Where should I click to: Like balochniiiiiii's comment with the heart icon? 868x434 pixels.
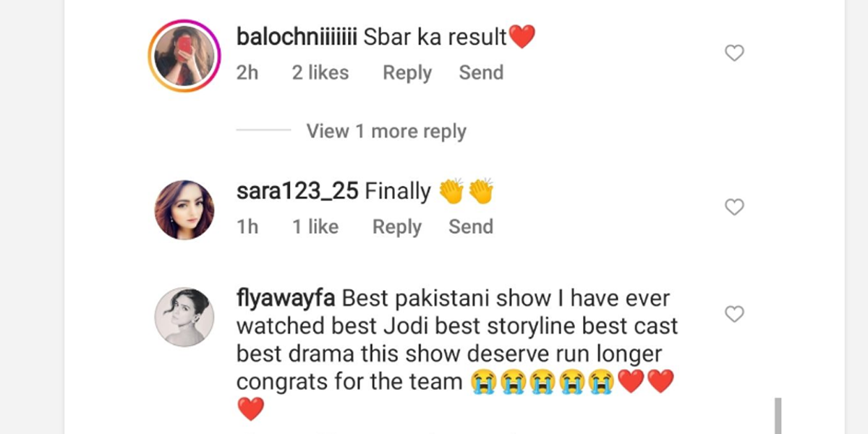734,53
